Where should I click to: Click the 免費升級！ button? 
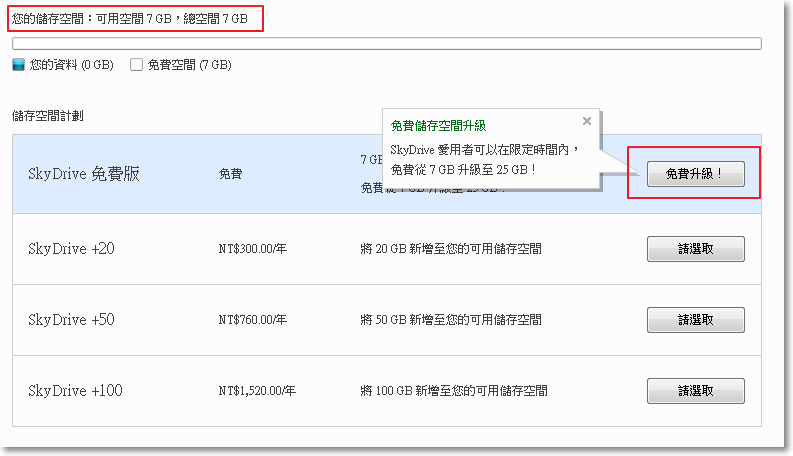coord(695,174)
